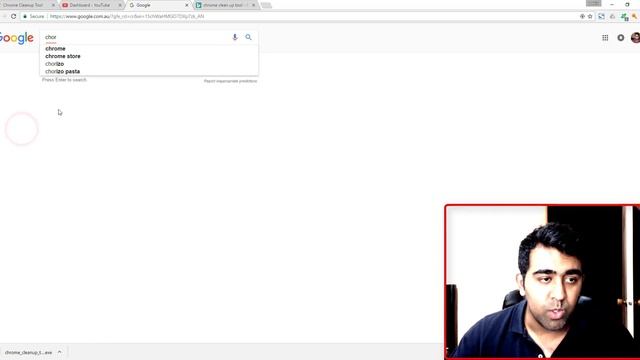Go to Google logo homepage
640x360 pixels.
coord(17,38)
